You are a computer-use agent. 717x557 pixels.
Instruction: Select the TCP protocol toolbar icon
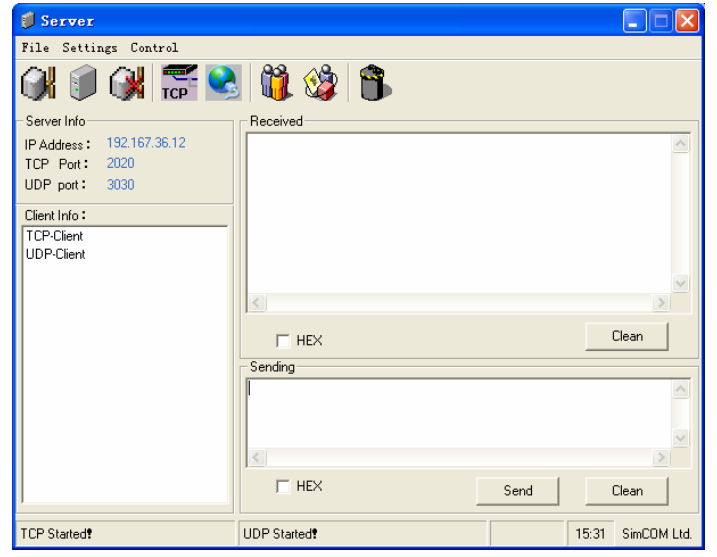(x=179, y=83)
